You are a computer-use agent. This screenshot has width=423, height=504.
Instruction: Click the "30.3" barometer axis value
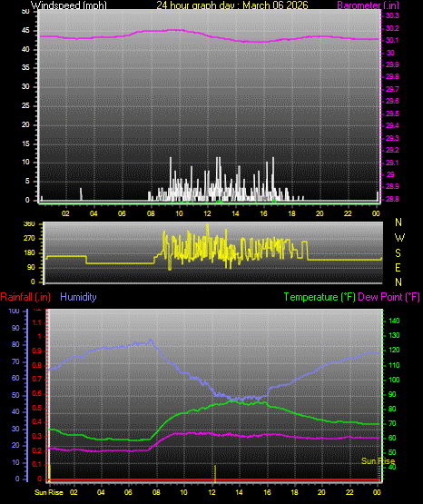click(392, 16)
